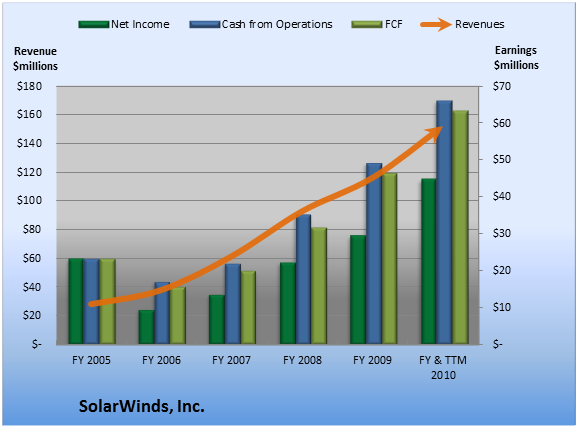The width and height of the screenshot is (577, 427).
Task: Select the FY 2008 Cash from Operations bar
Action: pyautogui.click(x=304, y=279)
